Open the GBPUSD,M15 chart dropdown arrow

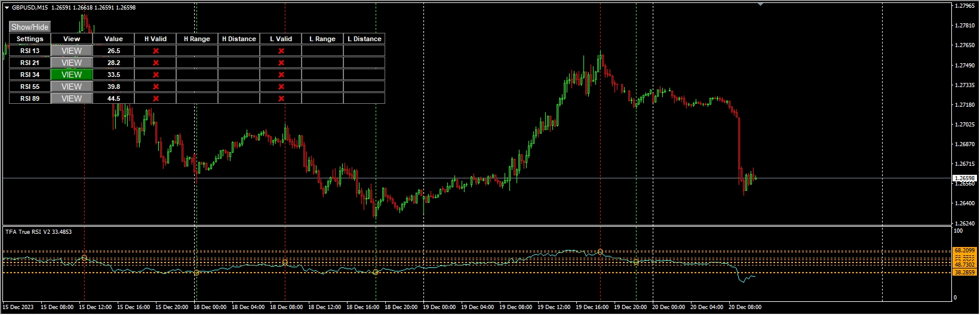tap(7, 8)
